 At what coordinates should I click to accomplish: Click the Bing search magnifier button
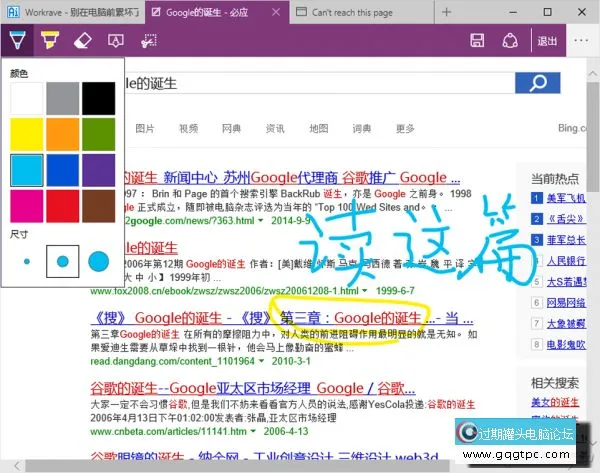[x=538, y=83]
